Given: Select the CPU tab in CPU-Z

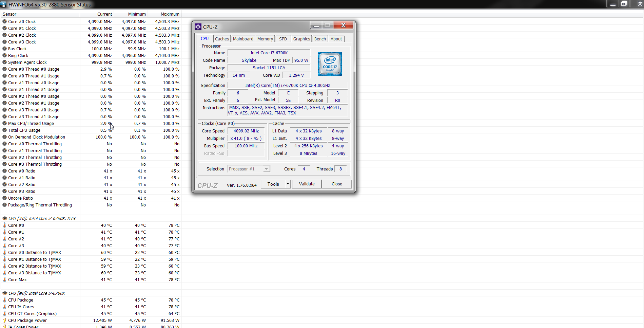Looking at the screenshot, I should coord(204,39).
